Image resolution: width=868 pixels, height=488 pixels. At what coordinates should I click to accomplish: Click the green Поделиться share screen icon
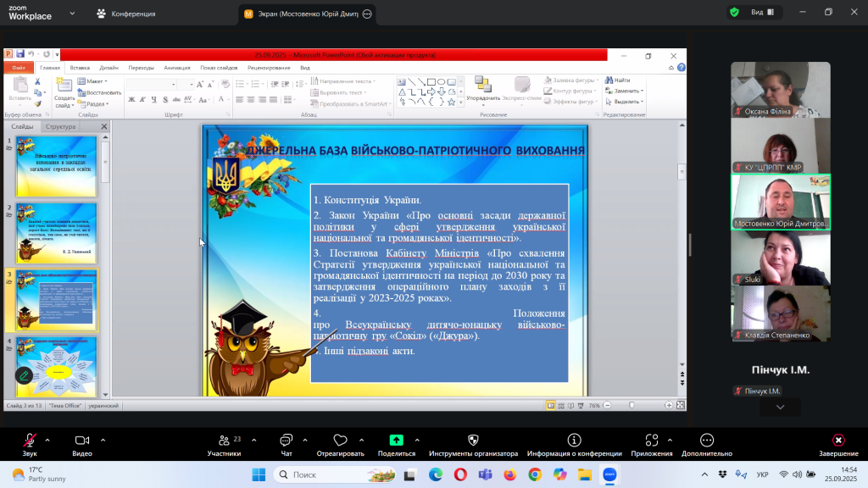[396, 441]
